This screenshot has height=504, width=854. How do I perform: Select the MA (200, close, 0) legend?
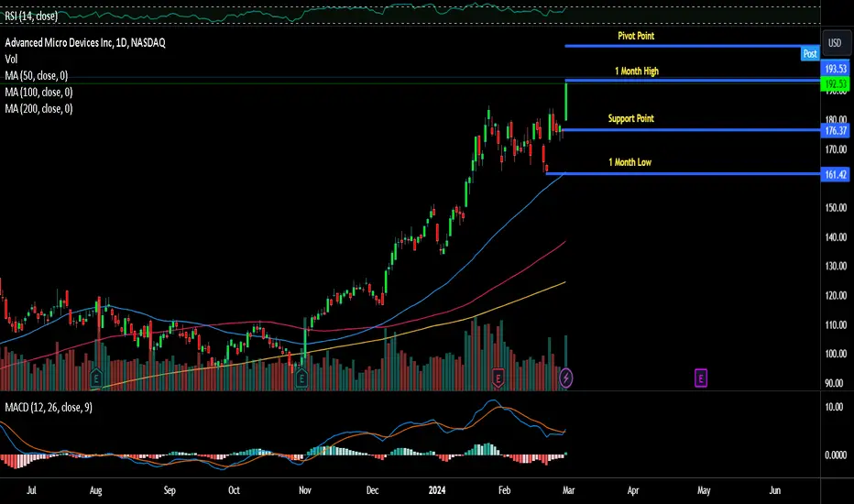[38, 108]
